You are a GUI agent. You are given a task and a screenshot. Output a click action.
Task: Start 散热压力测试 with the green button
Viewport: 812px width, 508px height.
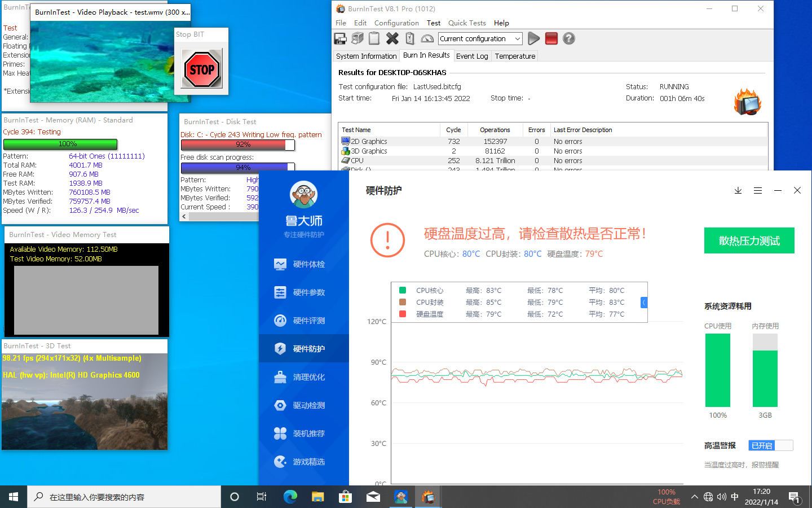[x=749, y=240]
